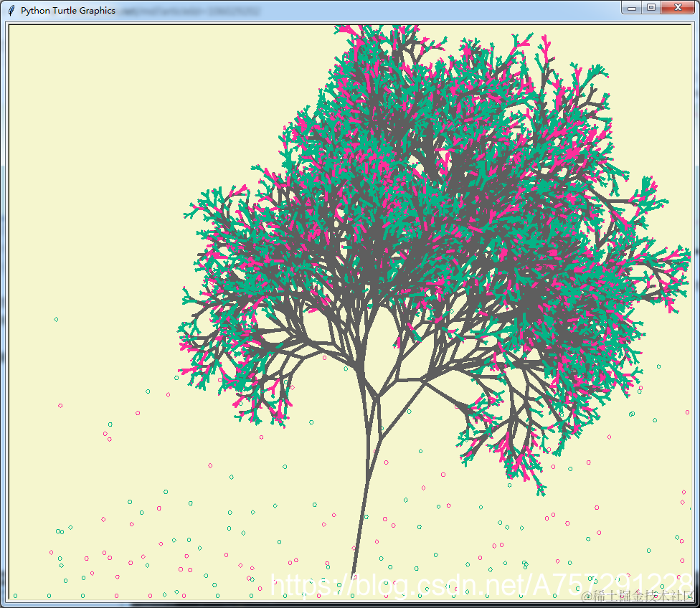The width and height of the screenshot is (700, 608).
Task: Click the title bar's empty area
Action: coord(437,10)
